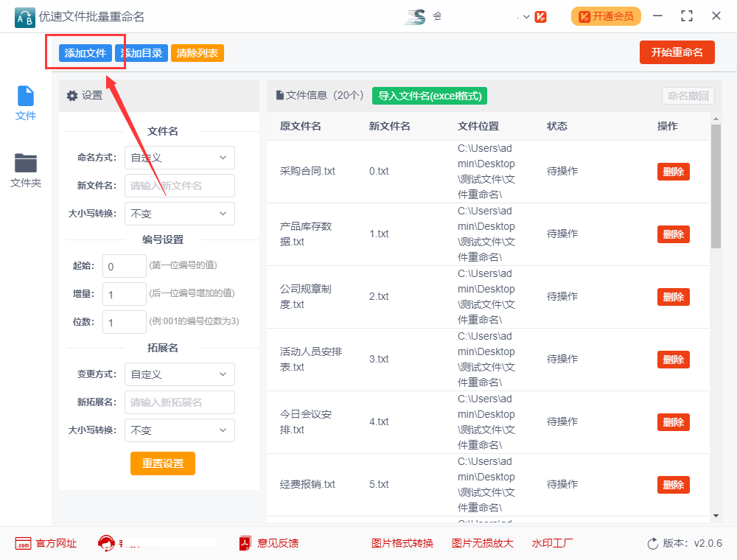Click the red K icon beside user dropdown
This screenshot has height=560, width=737.
pos(541,16)
